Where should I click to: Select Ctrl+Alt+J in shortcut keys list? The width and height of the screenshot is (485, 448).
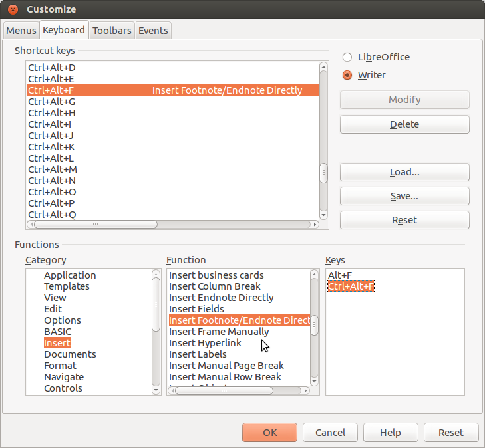click(x=173, y=136)
